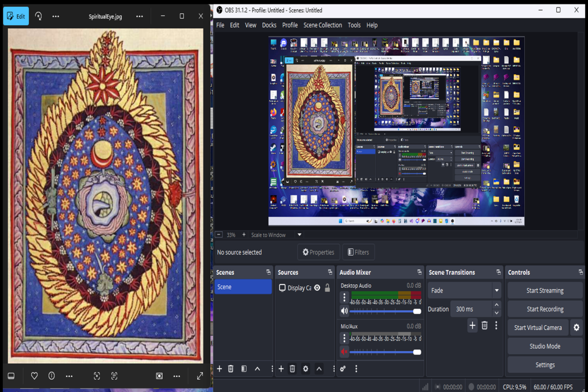588x392 pixels.
Task: Remove transition with trash icon
Action: [x=485, y=326]
